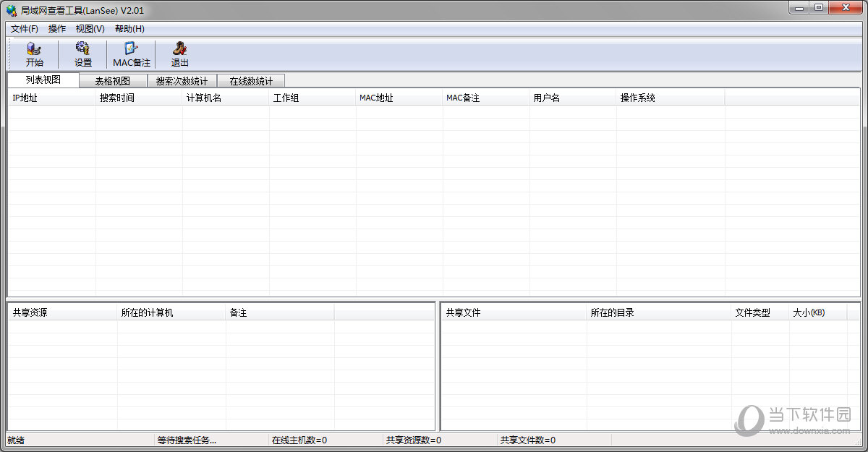The height and width of the screenshot is (452, 868).
Task: Click the 大小(KB) column header
Action: (818, 312)
